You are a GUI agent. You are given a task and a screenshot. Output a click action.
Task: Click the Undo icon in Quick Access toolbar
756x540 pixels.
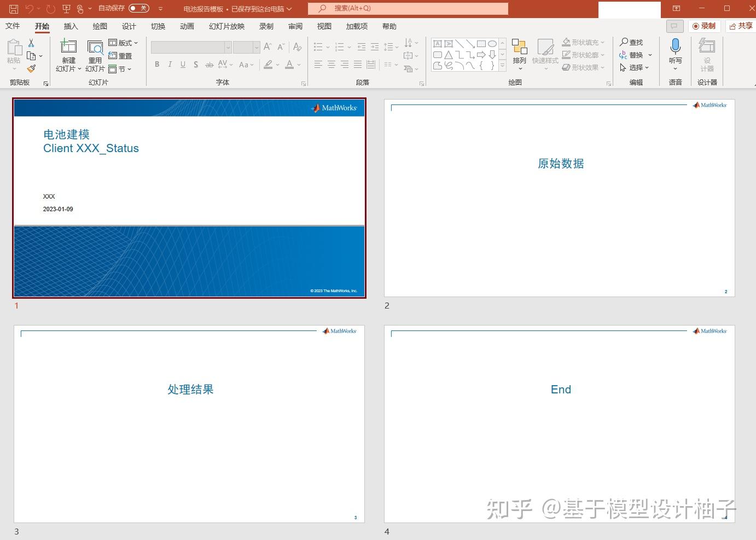point(31,8)
